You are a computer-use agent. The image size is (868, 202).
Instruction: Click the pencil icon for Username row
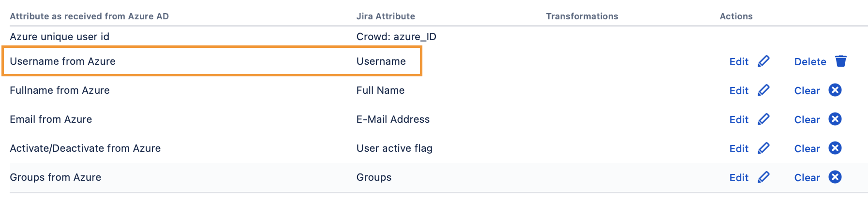click(x=763, y=61)
